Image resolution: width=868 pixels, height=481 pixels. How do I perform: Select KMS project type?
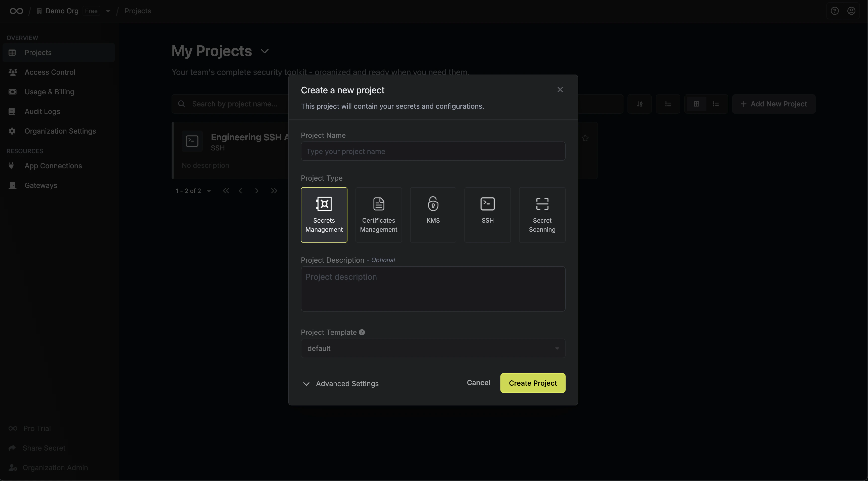point(433,215)
